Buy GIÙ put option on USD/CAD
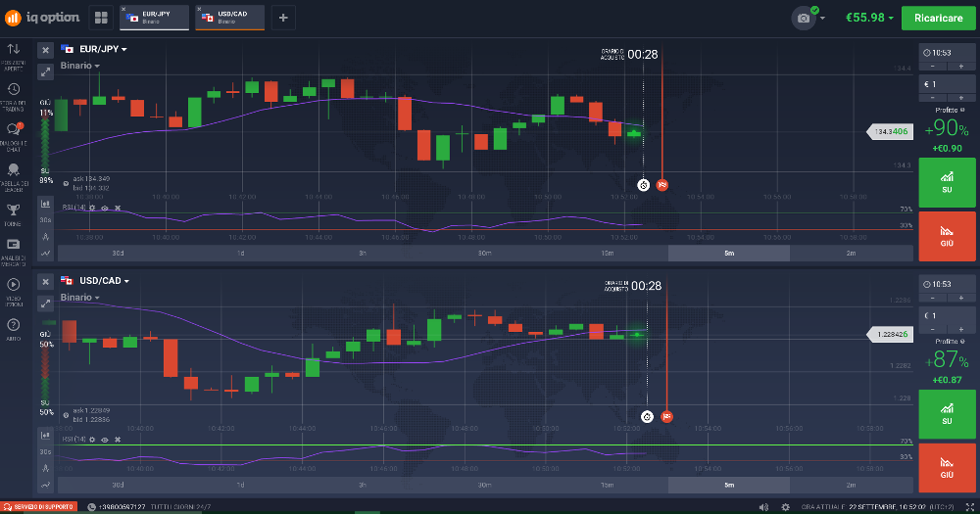The width and height of the screenshot is (980, 514). click(x=947, y=468)
